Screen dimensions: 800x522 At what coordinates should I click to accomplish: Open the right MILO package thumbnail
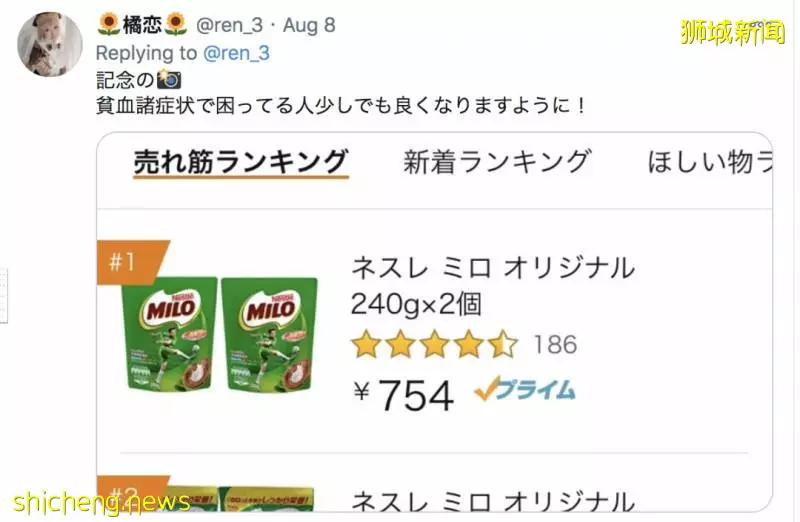click(x=269, y=334)
